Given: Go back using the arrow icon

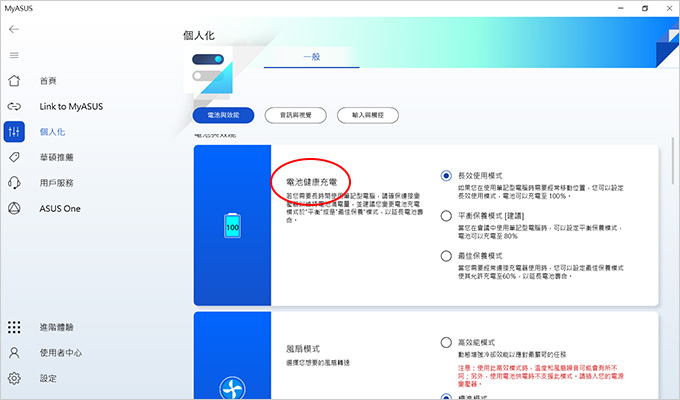Looking at the screenshot, I should [x=14, y=30].
